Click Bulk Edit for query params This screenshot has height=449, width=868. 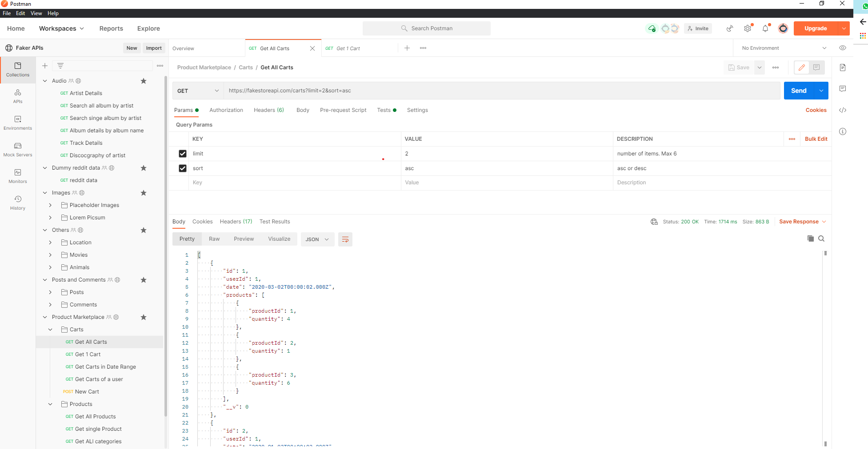(816, 139)
